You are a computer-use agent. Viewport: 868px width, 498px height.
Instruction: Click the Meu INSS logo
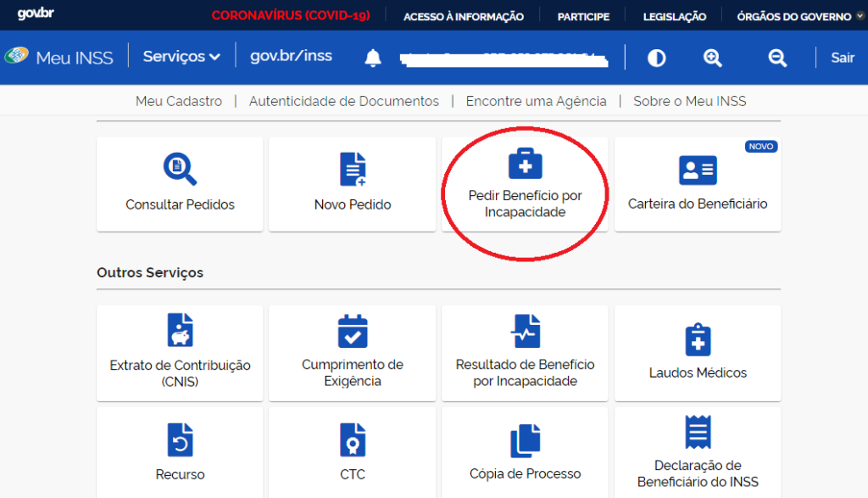(58, 57)
